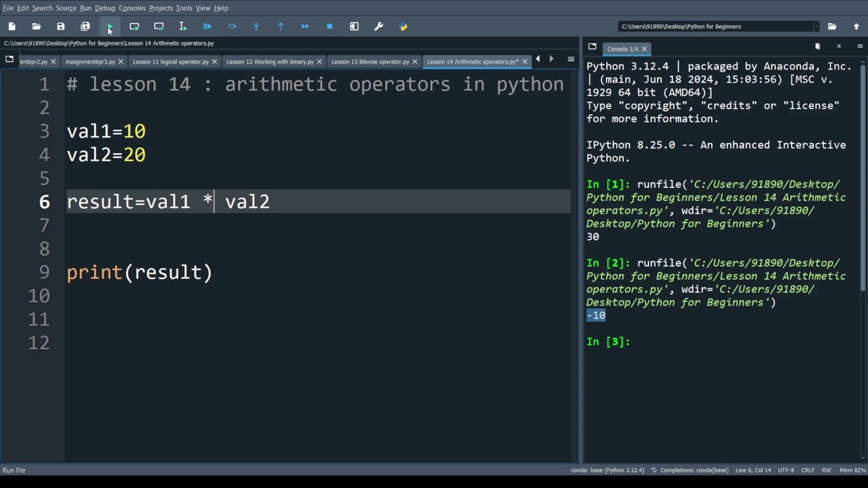Maximize the current pane

(x=354, y=26)
